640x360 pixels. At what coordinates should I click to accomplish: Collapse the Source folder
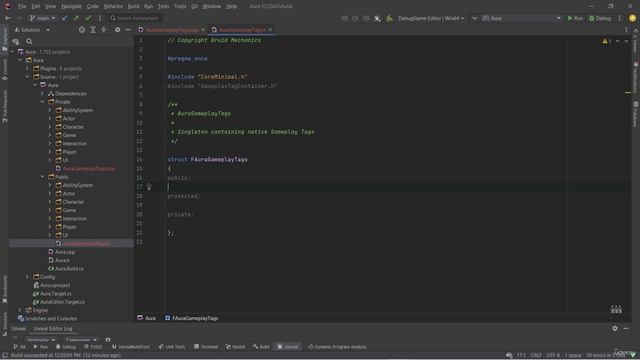27,77
